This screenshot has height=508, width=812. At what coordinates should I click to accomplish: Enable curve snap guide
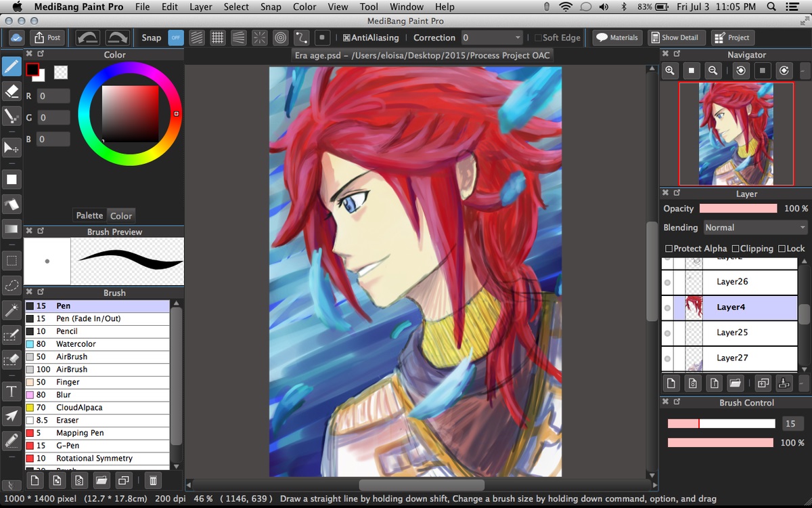(301, 37)
